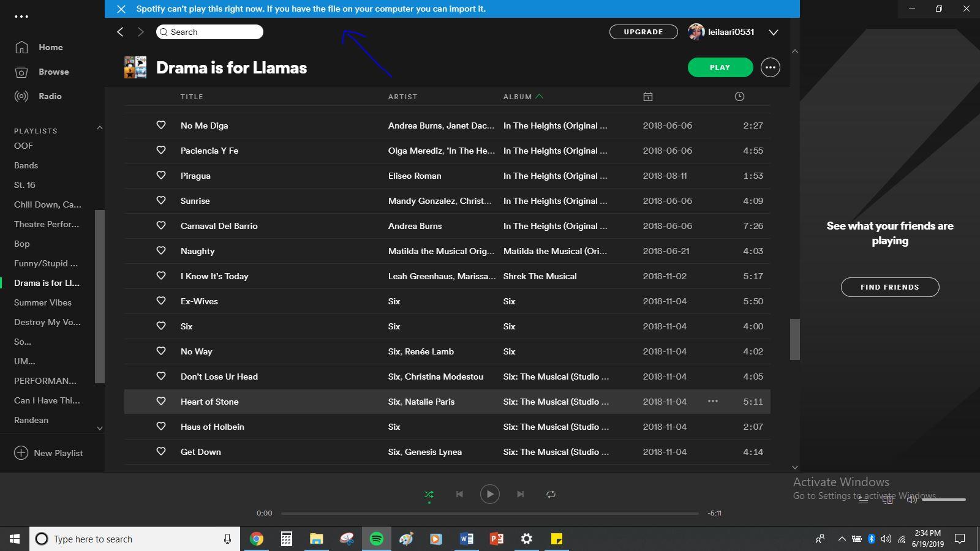Expand the playlist list down arrow
Image resolution: width=980 pixels, height=551 pixels.
click(100, 428)
